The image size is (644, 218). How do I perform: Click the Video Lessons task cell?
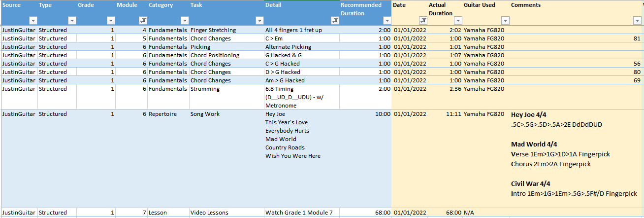(209, 213)
